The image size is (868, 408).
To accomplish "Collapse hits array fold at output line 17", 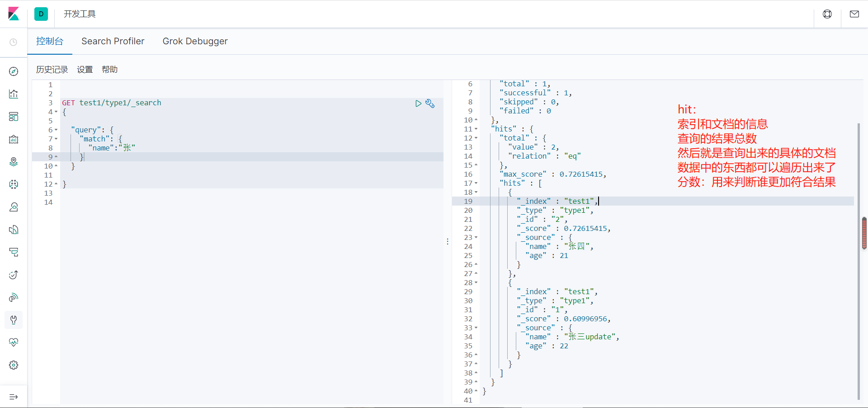I will (x=476, y=183).
